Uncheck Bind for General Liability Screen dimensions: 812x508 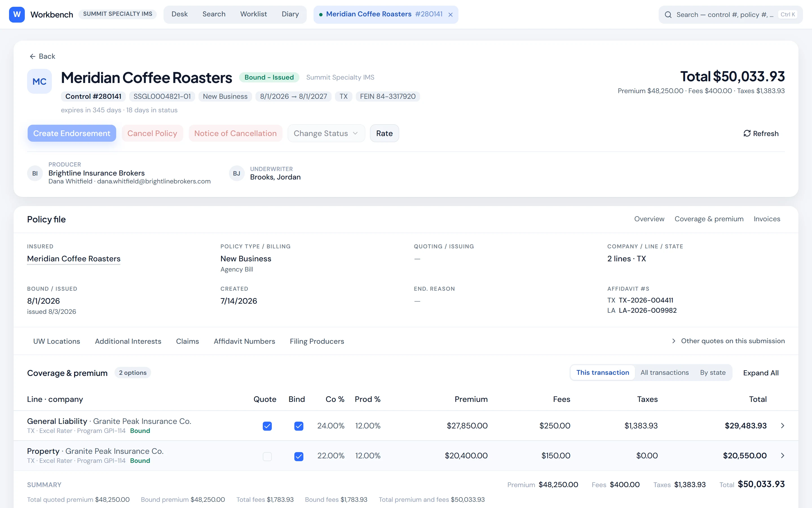pos(299,426)
